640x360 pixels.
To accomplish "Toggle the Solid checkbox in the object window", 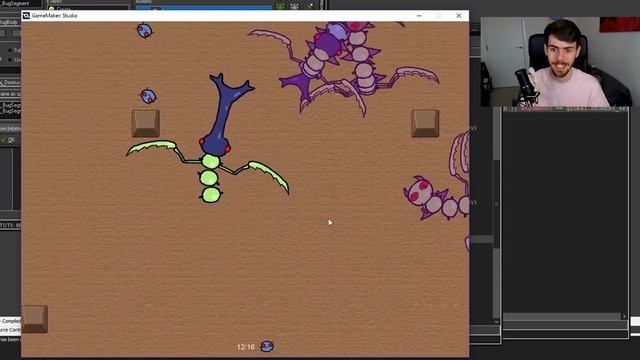I will (x=10, y=50).
